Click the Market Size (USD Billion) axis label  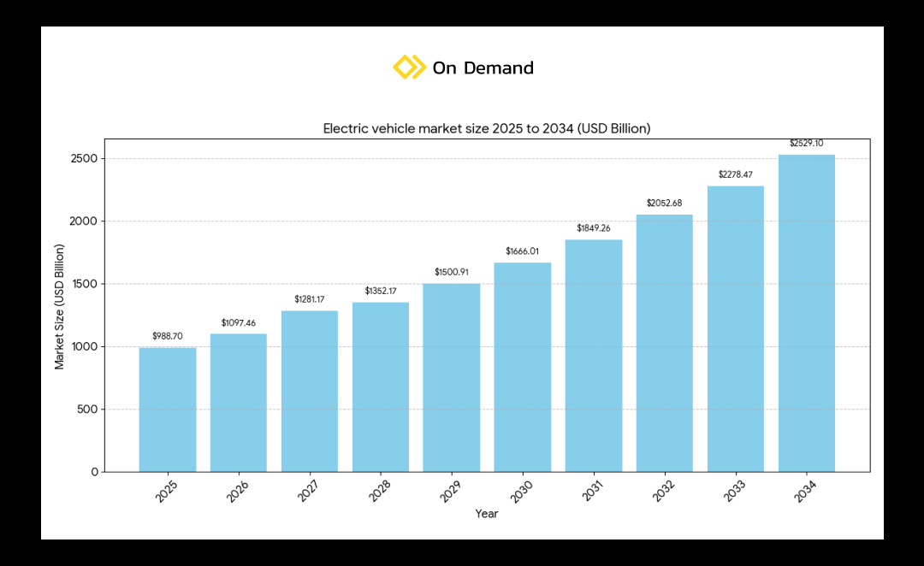click(x=60, y=306)
